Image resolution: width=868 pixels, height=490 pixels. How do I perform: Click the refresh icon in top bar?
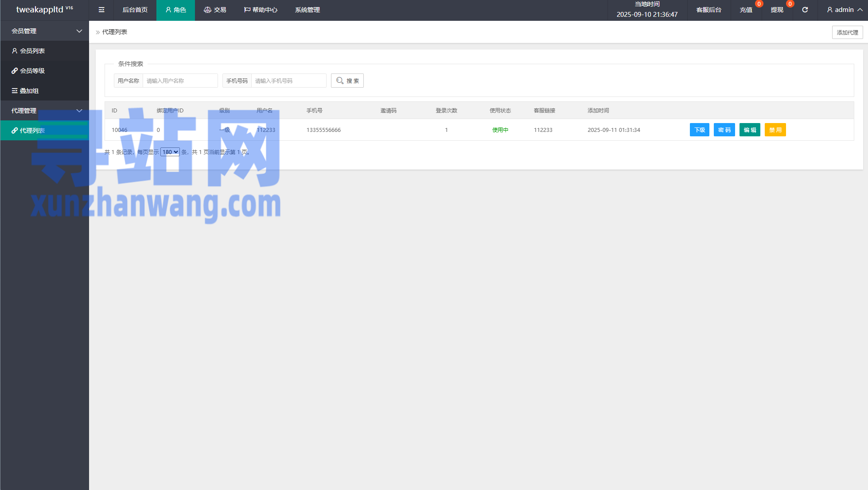(805, 10)
